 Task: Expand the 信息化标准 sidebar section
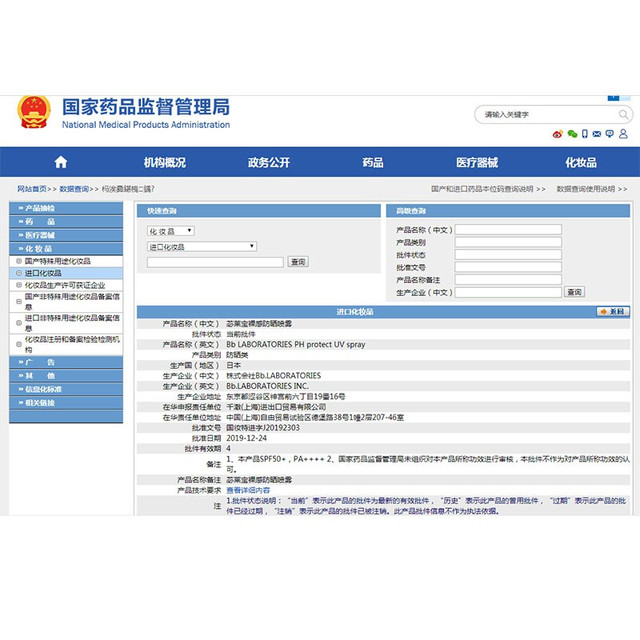coord(66,389)
